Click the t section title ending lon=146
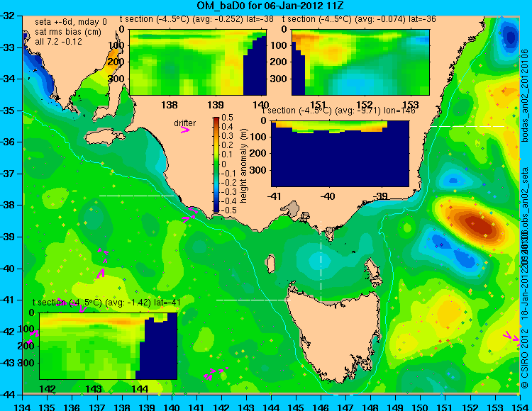 click(x=339, y=111)
